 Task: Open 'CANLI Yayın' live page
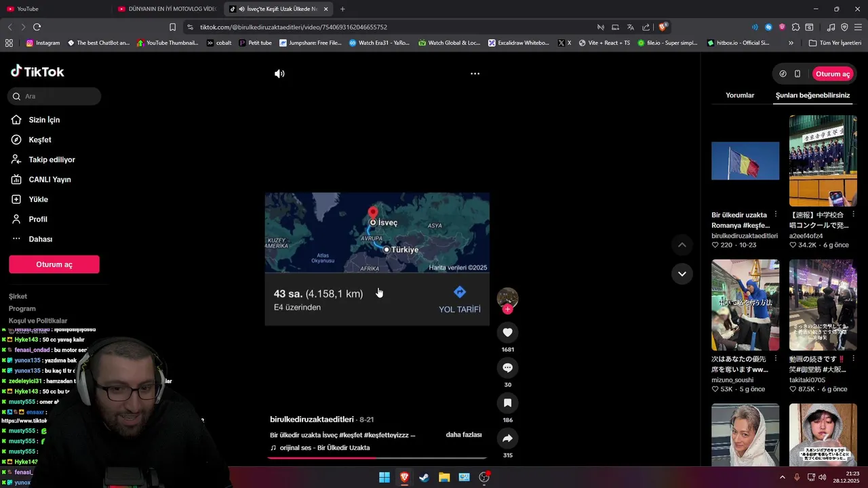pos(50,180)
